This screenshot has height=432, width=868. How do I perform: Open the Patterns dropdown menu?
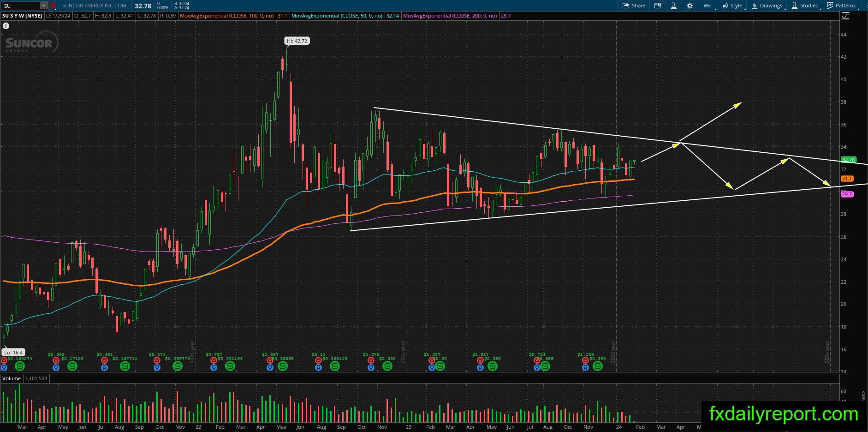[x=842, y=6]
